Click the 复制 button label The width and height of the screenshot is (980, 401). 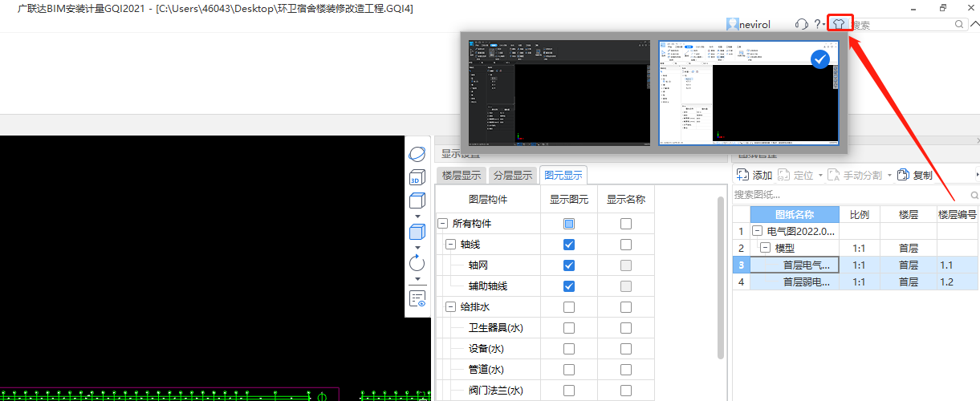point(922,175)
